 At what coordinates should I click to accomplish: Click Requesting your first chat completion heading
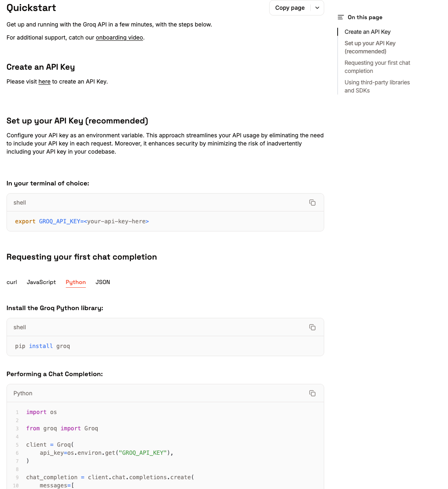click(x=82, y=257)
